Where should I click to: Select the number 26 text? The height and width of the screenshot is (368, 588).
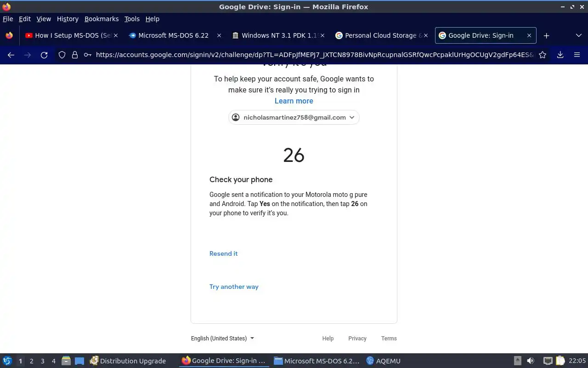pos(294,155)
